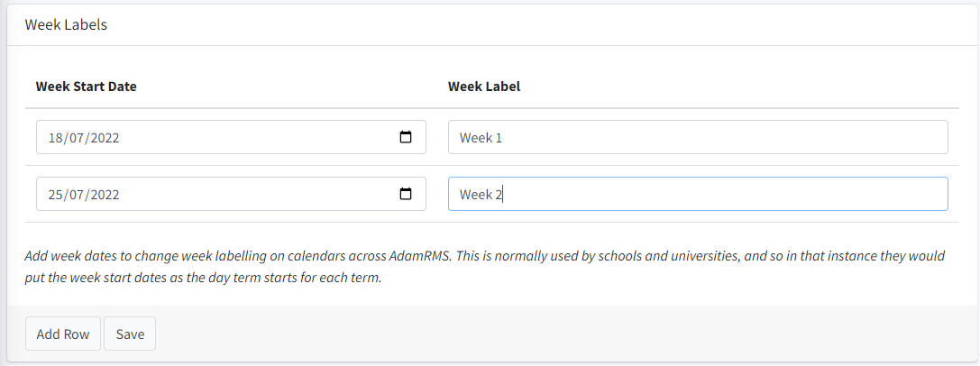Viewport: 980px width, 366px height.
Task: Click into the "Week 2" label field
Action: click(697, 194)
